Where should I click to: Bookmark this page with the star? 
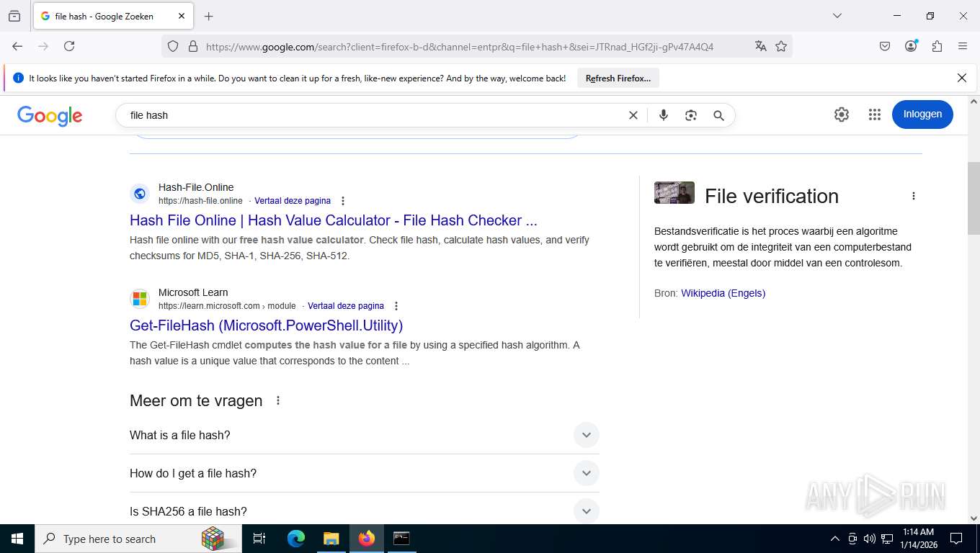[781, 46]
